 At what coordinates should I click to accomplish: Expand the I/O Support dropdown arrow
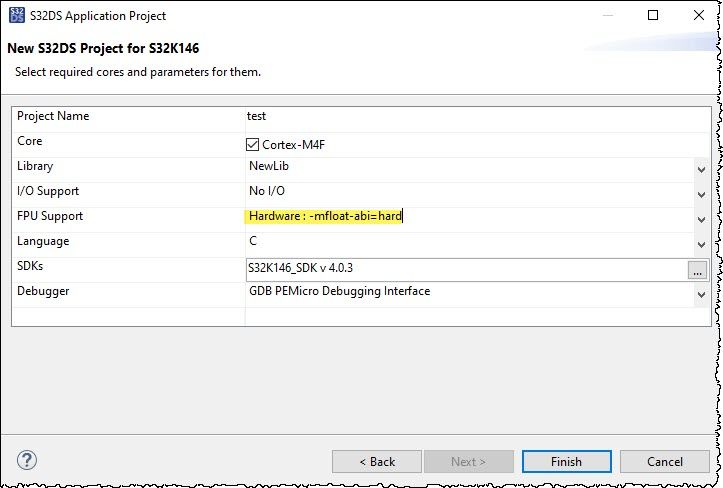701,195
